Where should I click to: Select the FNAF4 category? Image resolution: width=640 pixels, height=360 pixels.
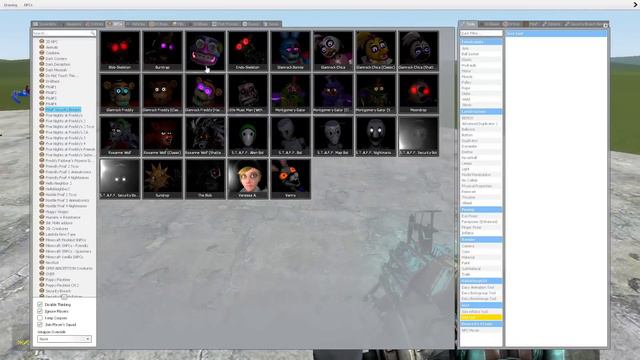[x=51, y=104]
